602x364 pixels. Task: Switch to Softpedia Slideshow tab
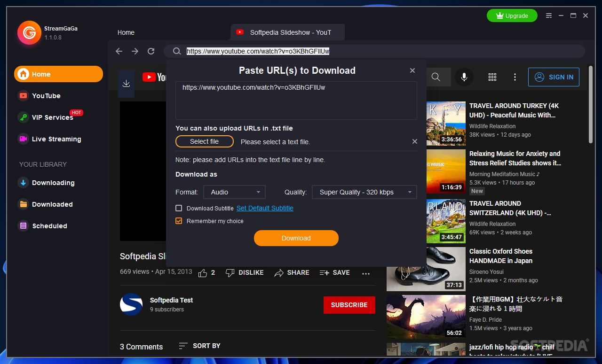pyautogui.click(x=288, y=32)
